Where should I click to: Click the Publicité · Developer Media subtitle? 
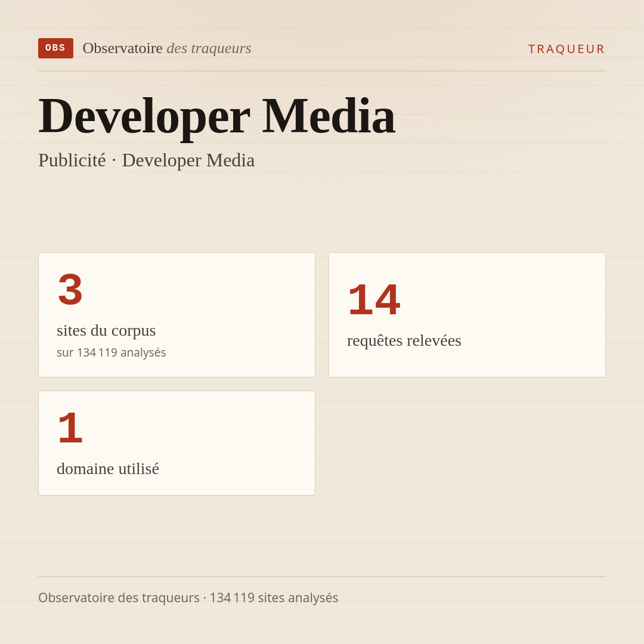[x=146, y=160]
